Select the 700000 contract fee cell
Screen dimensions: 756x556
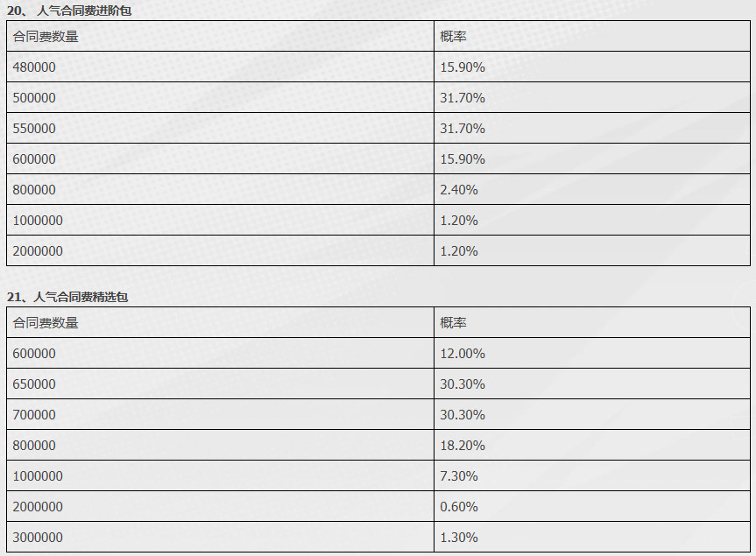pyautogui.click(x=221, y=414)
